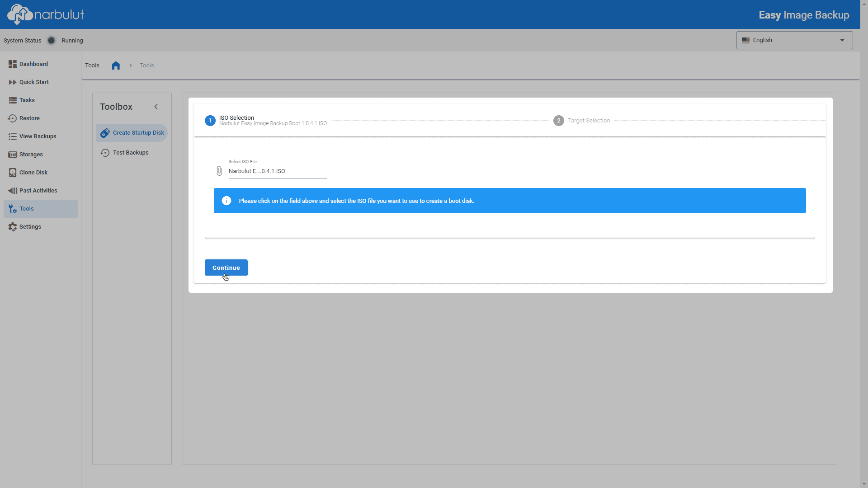Click the paperclip attach icon
Viewport: 868px width, 488px height.
click(219, 171)
